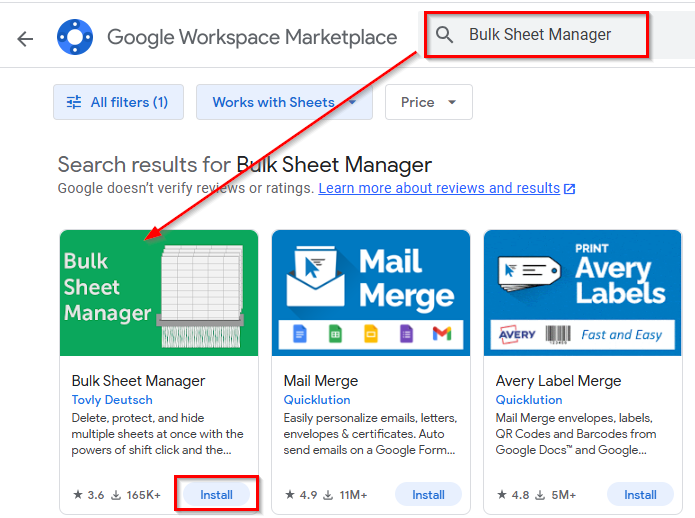The height and width of the screenshot is (518, 695).
Task: Click the search magnifier icon
Action: pos(444,35)
